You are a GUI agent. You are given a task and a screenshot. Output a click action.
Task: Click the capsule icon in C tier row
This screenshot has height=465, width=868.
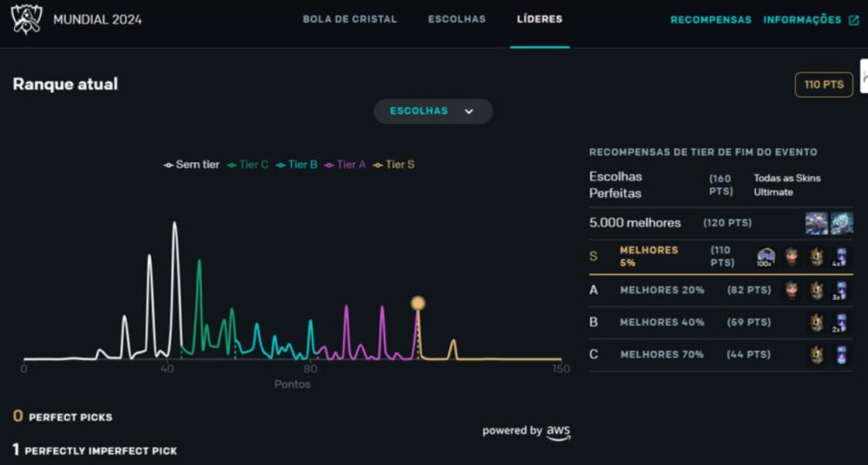click(840, 355)
